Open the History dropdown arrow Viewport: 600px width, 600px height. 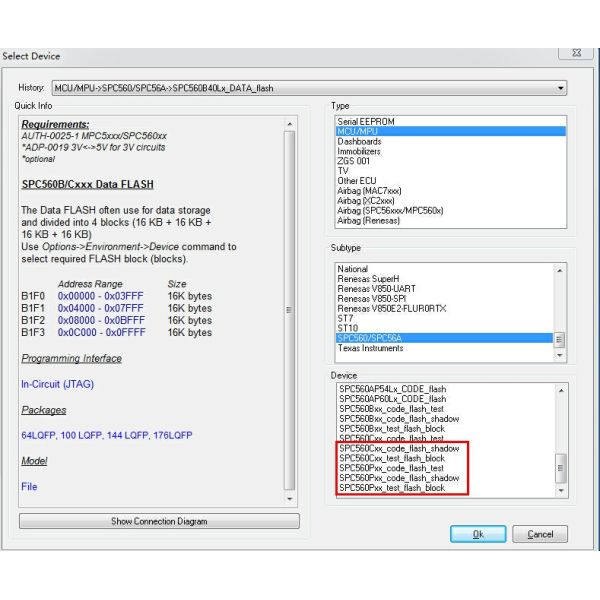(x=561, y=88)
